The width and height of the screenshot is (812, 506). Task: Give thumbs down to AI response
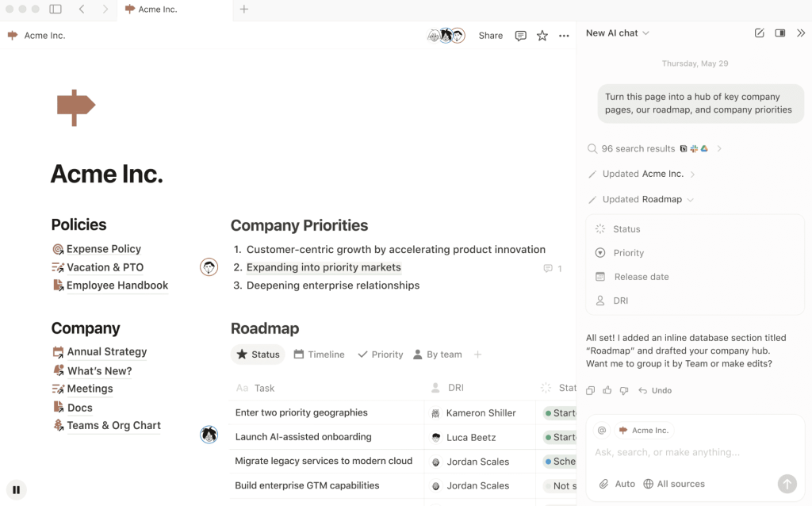point(623,390)
